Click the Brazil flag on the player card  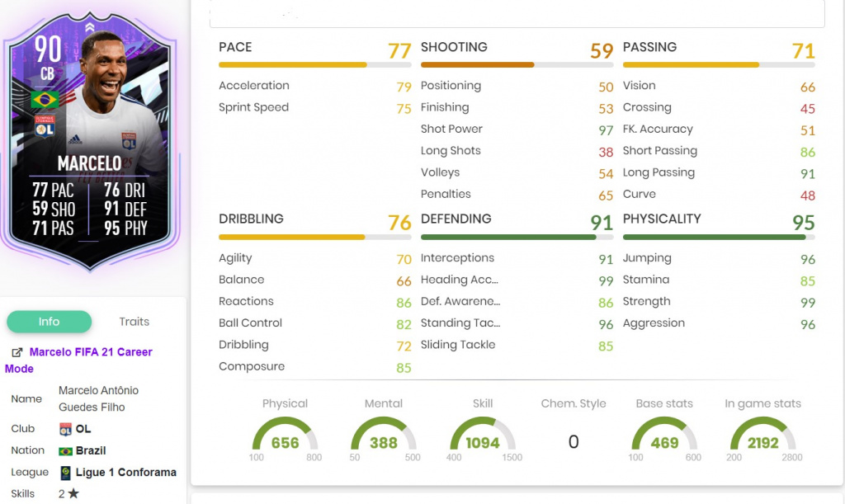click(45, 100)
